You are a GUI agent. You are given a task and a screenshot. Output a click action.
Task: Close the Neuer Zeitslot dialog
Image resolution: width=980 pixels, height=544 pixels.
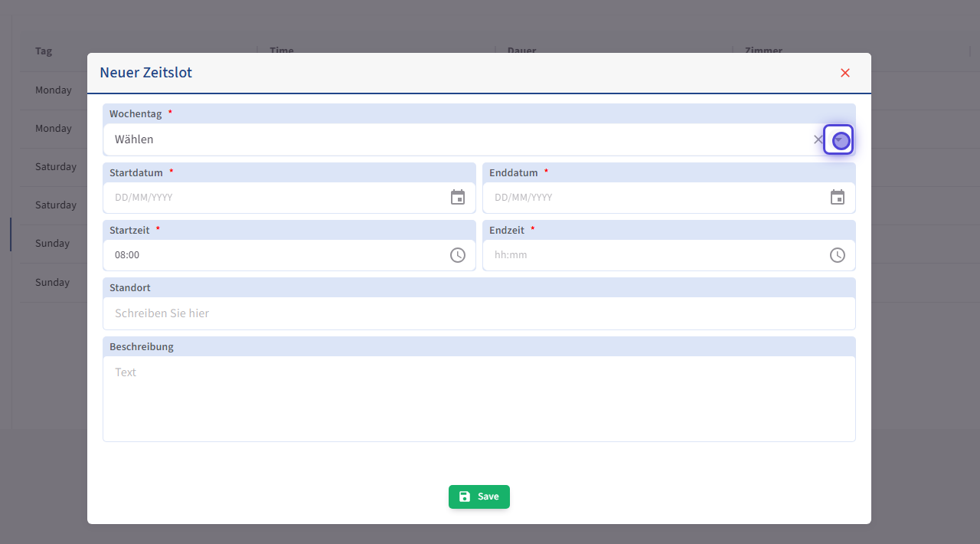(x=845, y=73)
